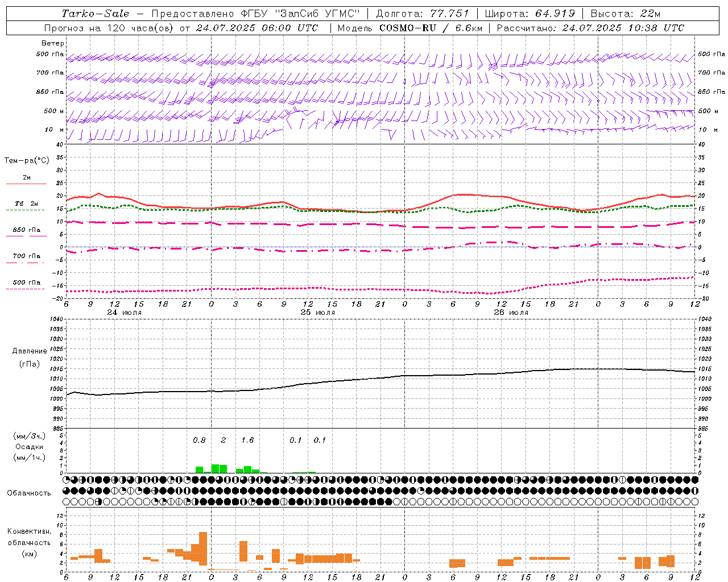Click the precipitation value '0.8'
728x582 pixels.
coord(199,440)
